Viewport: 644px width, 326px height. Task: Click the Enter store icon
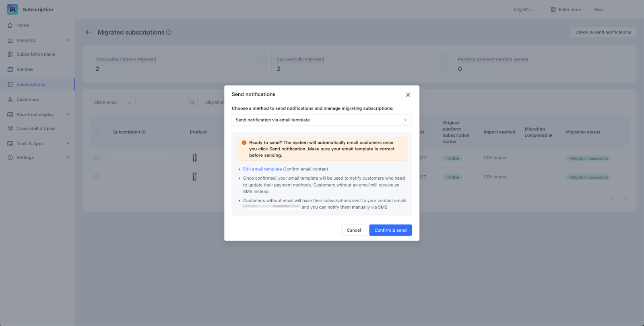point(553,10)
